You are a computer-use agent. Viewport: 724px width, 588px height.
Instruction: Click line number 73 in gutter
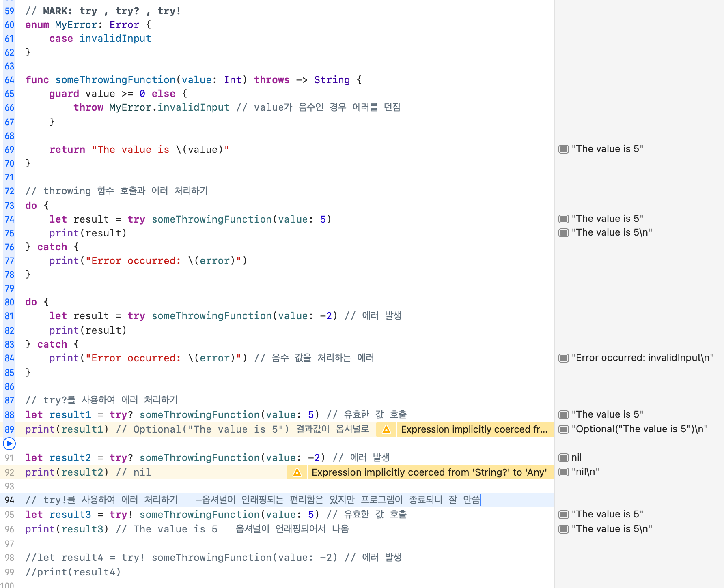pos(9,206)
